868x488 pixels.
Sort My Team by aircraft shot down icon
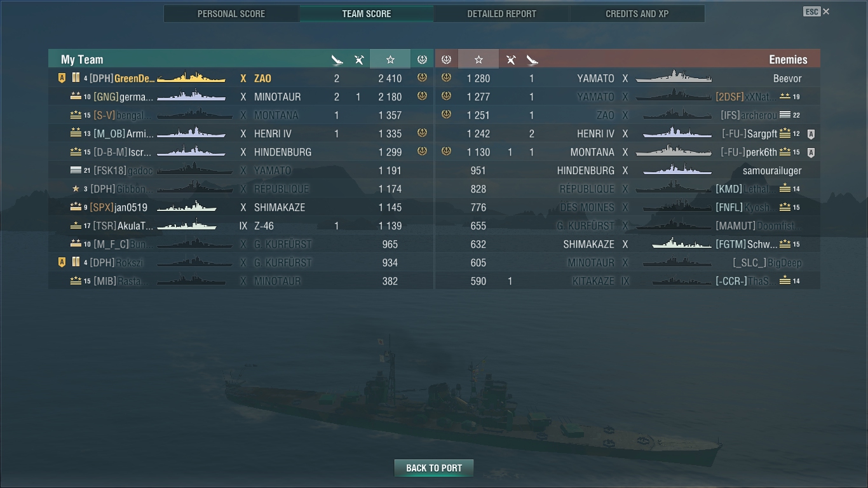(359, 59)
